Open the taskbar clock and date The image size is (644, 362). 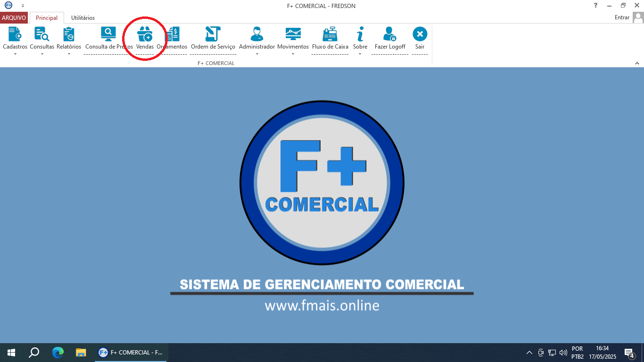(603, 353)
